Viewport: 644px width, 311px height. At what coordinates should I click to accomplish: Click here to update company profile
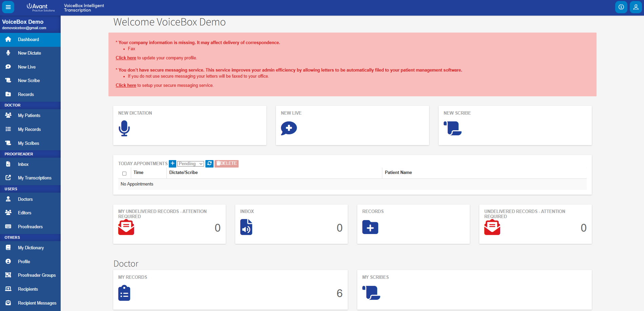pyautogui.click(x=126, y=58)
